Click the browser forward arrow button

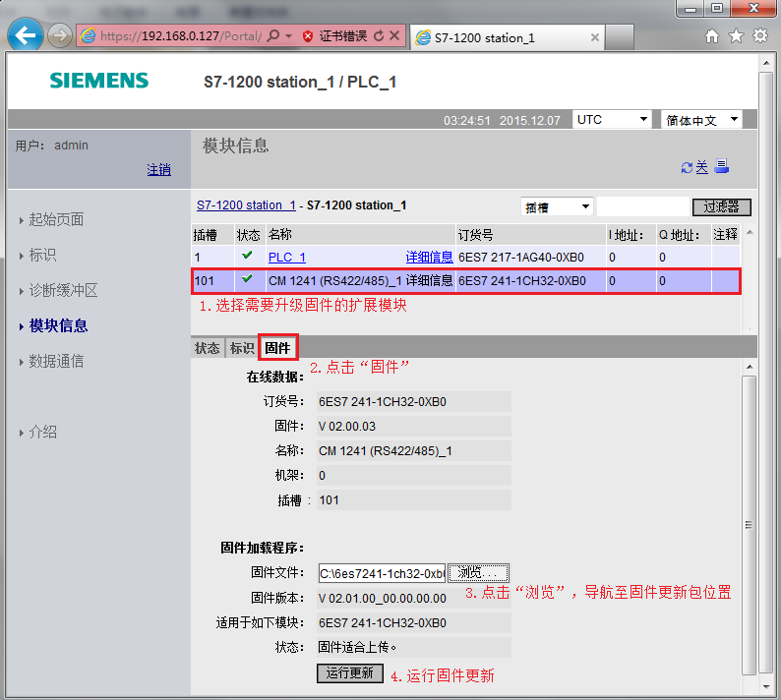[60, 35]
